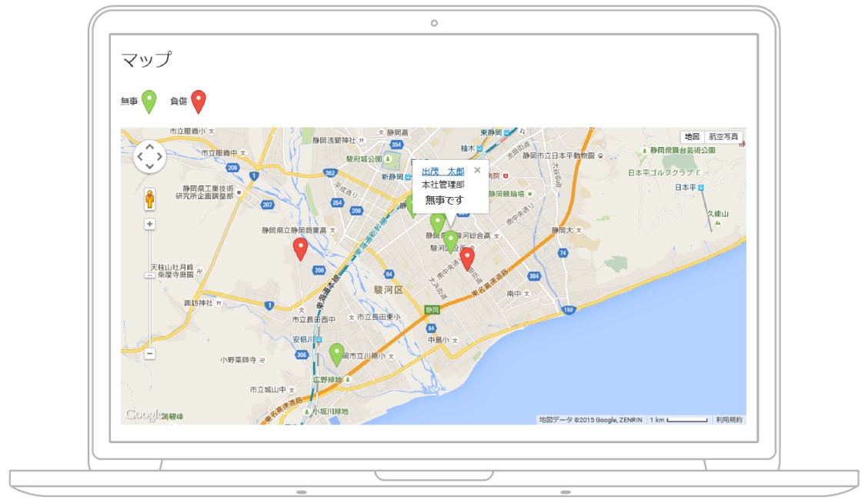This screenshot has height=500, width=868.
Task: Switch map type to 航空写真
Action: pos(723,137)
